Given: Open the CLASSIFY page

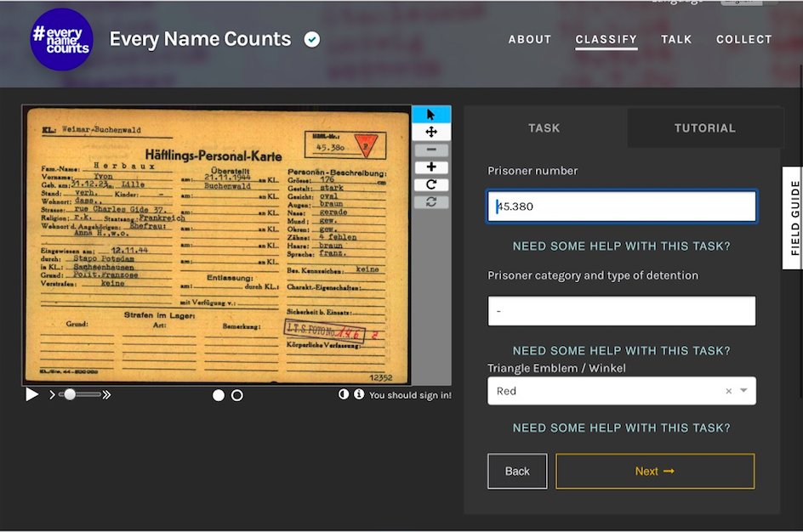Looking at the screenshot, I should [607, 39].
